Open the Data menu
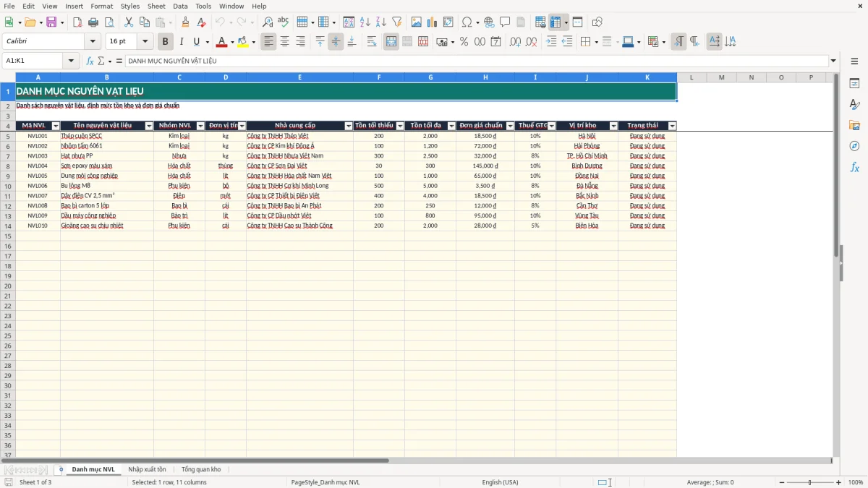 (x=180, y=6)
